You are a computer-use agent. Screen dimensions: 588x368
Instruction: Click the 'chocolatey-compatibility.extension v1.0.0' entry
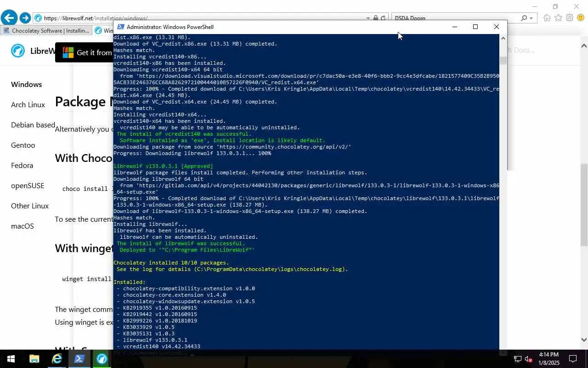(x=189, y=288)
